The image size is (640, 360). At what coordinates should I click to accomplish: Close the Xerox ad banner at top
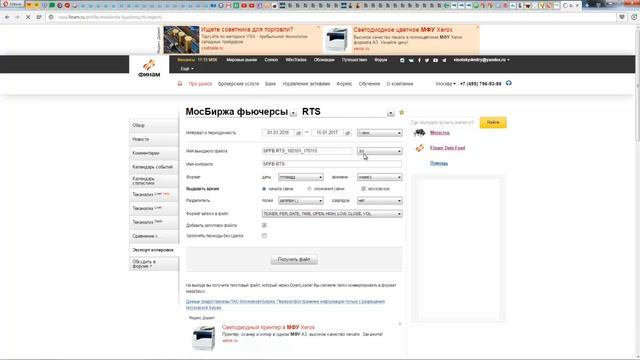pyautogui.click(x=477, y=27)
